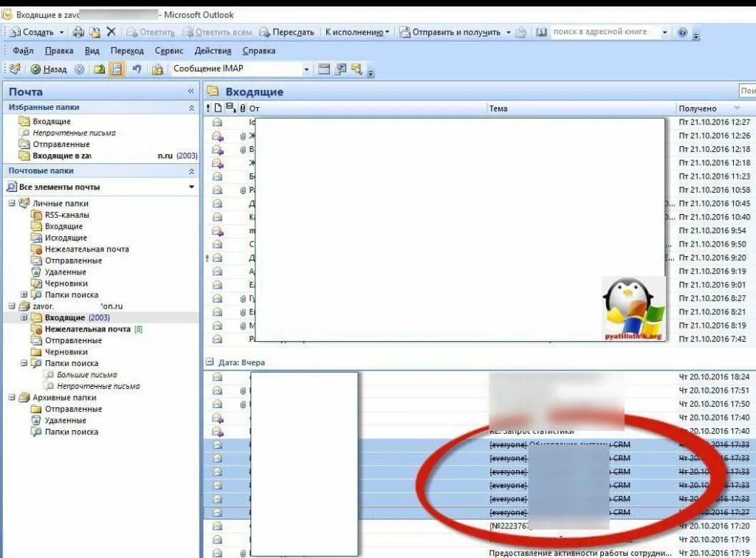Click the Field Chooser toolbar icon

340,69
